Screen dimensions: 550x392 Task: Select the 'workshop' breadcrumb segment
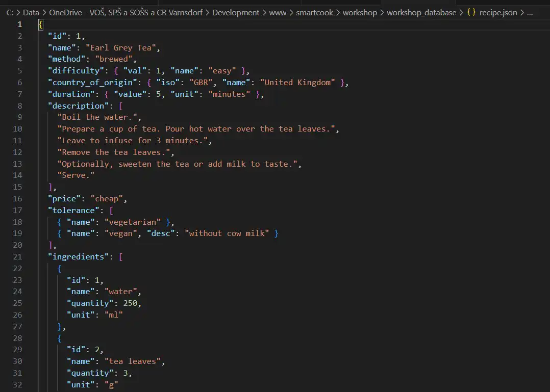[x=360, y=13]
